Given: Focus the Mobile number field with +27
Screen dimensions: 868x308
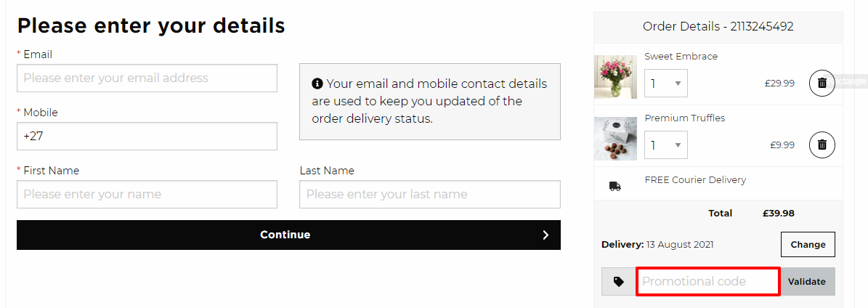Looking at the screenshot, I should (147, 137).
